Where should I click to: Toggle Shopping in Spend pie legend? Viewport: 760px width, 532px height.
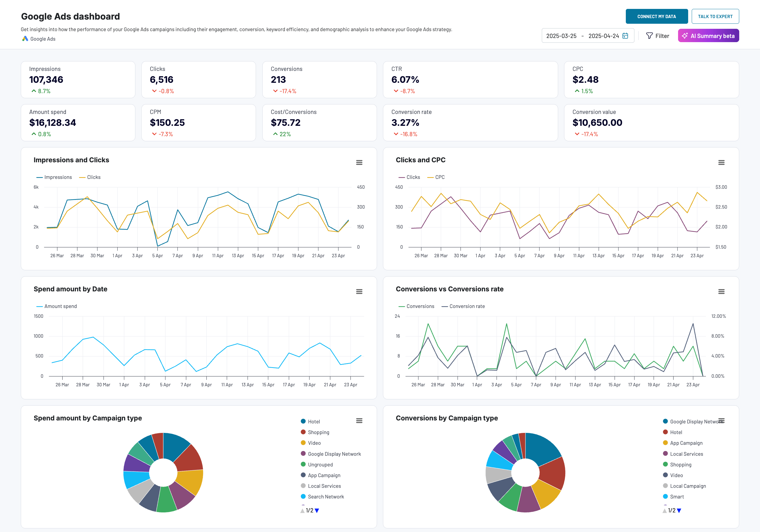315,432
